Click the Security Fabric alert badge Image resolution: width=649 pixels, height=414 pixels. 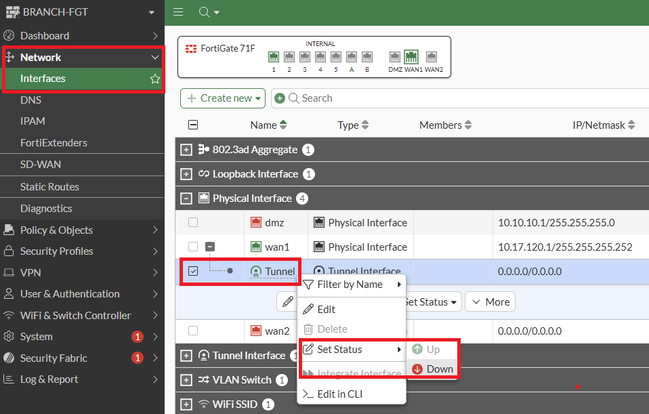137,358
